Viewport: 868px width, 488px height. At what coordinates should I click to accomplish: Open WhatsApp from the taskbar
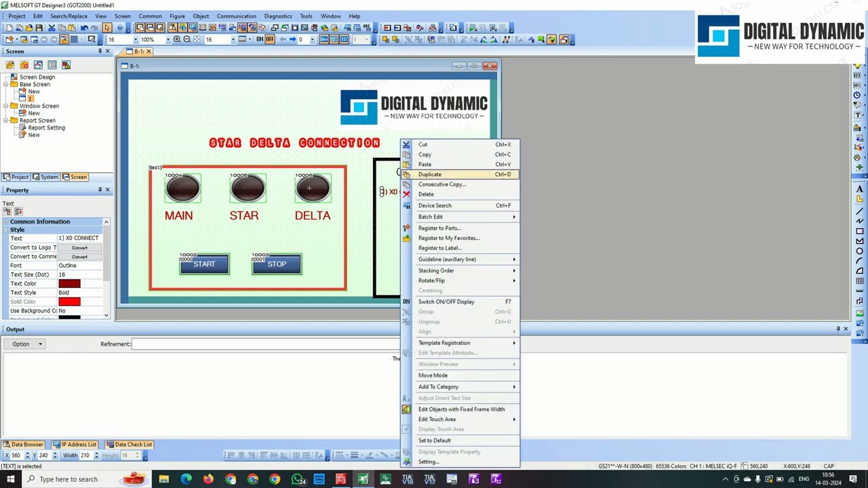click(298, 479)
